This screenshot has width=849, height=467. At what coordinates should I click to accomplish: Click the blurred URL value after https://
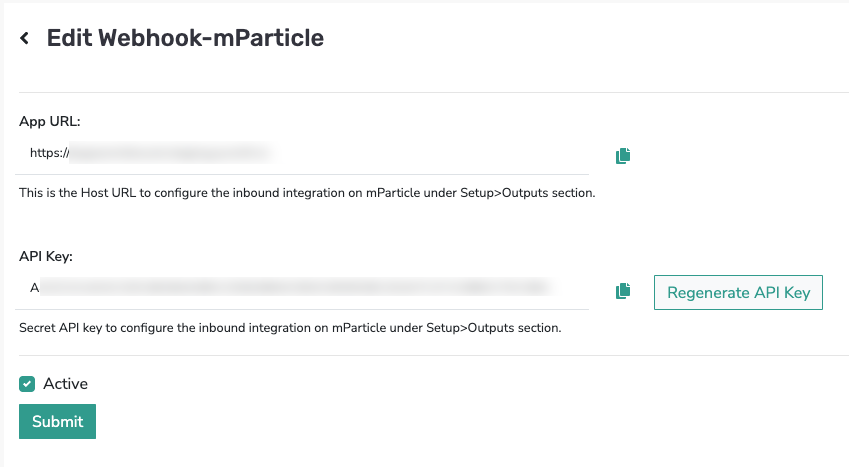pyautogui.click(x=171, y=153)
